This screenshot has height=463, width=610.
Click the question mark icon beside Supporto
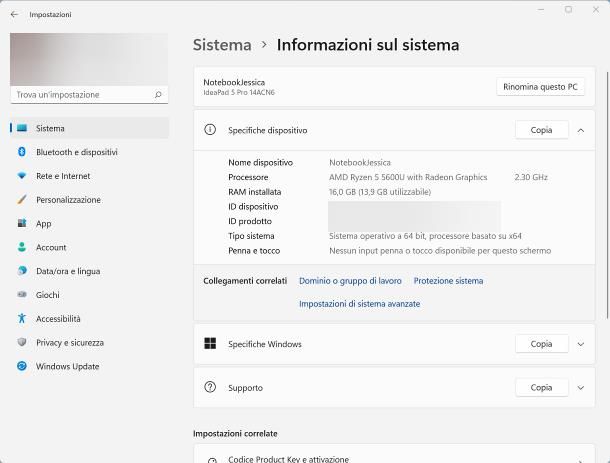click(210, 387)
